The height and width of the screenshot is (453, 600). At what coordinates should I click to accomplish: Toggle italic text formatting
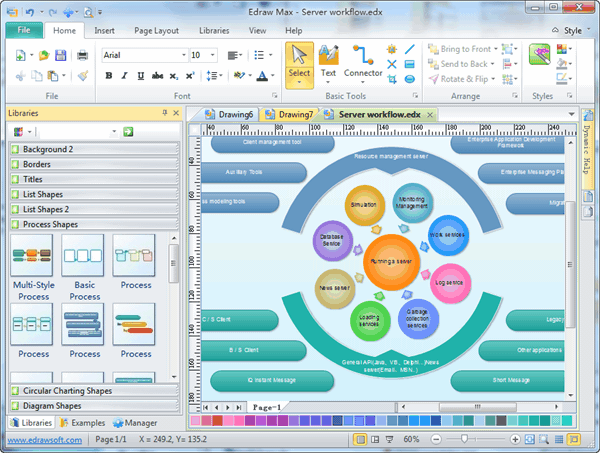point(126,76)
